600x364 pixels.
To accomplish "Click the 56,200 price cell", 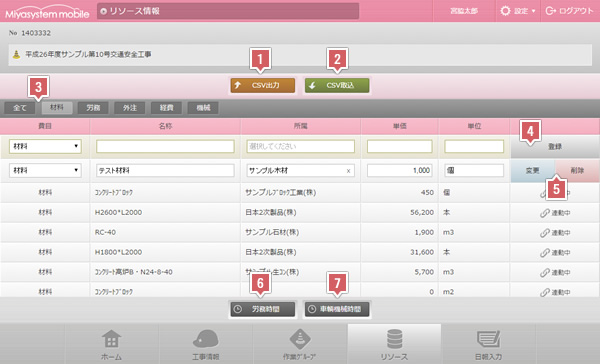I will pyautogui.click(x=399, y=212).
